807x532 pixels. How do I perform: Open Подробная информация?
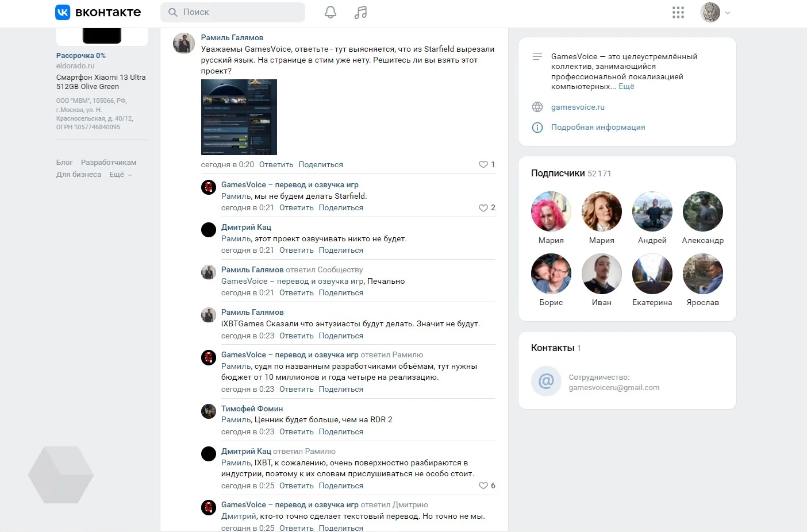(598, 128)
